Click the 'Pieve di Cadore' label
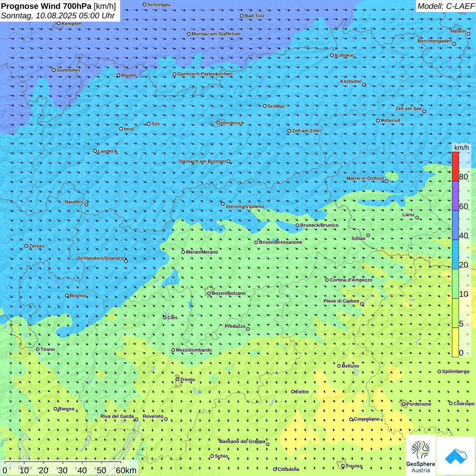 point(341,301)
